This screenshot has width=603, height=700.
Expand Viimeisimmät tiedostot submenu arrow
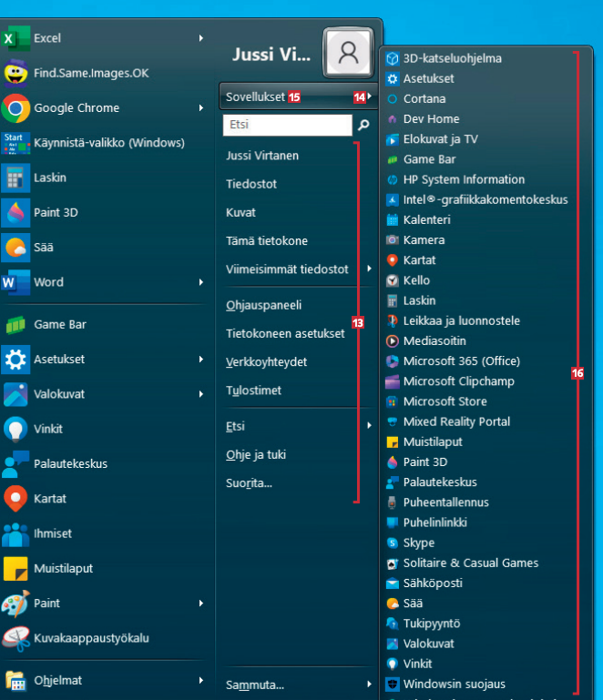pos(369,269)
